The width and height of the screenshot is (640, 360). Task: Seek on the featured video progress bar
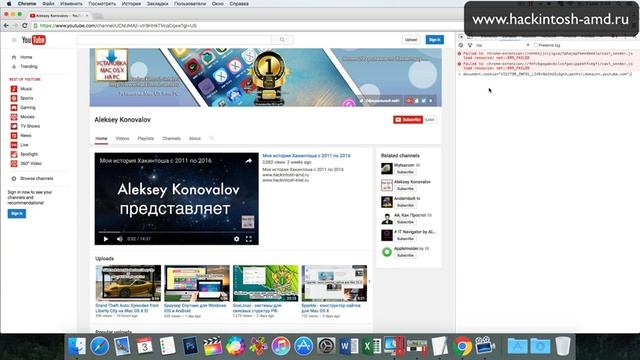pyautogui.click(x=176, y=232)
